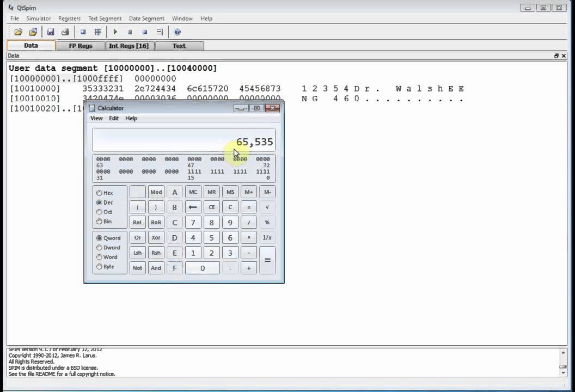Click the 1/x reciprocal button
The height and width of the screenshot is (392, 575).
coord(267,237)
